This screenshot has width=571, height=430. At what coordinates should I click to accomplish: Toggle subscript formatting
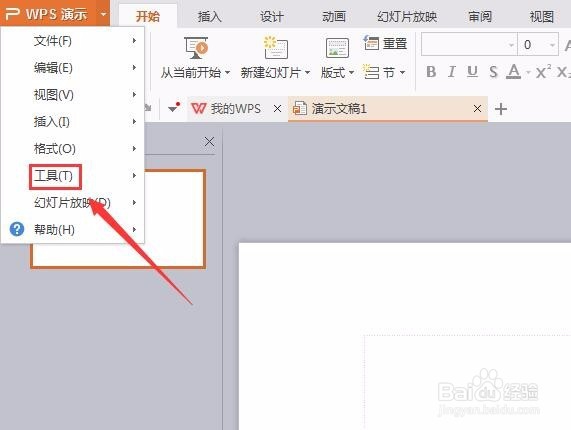click(564, 72)
